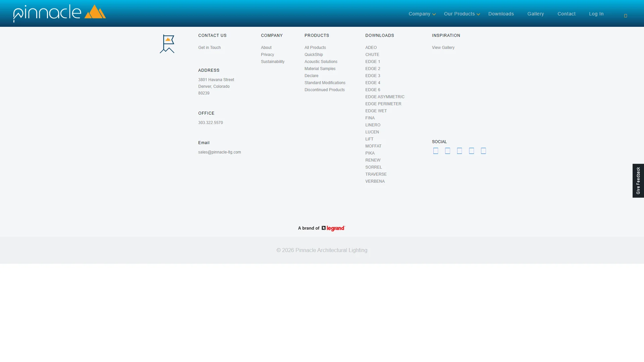
Task: Open the TRAVERSE download link
Action: click(376, 174)
